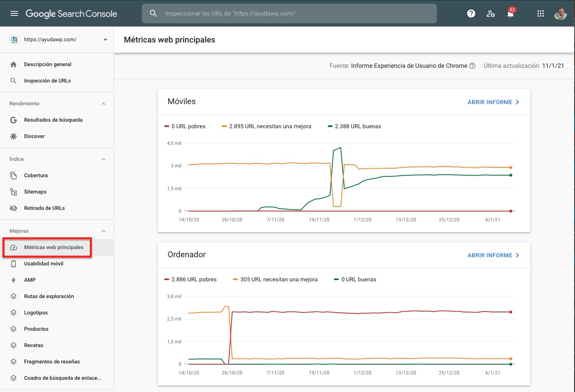Click the user account avatar
This screenshot has width=575, height=392.
[x=560, y=13]
